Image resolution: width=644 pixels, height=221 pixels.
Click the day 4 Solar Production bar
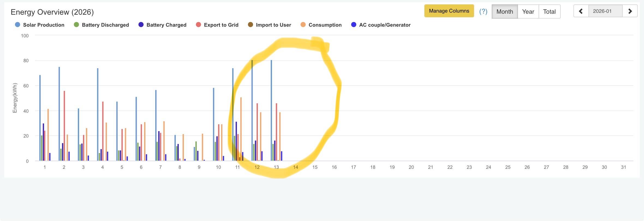coord(98,114)
